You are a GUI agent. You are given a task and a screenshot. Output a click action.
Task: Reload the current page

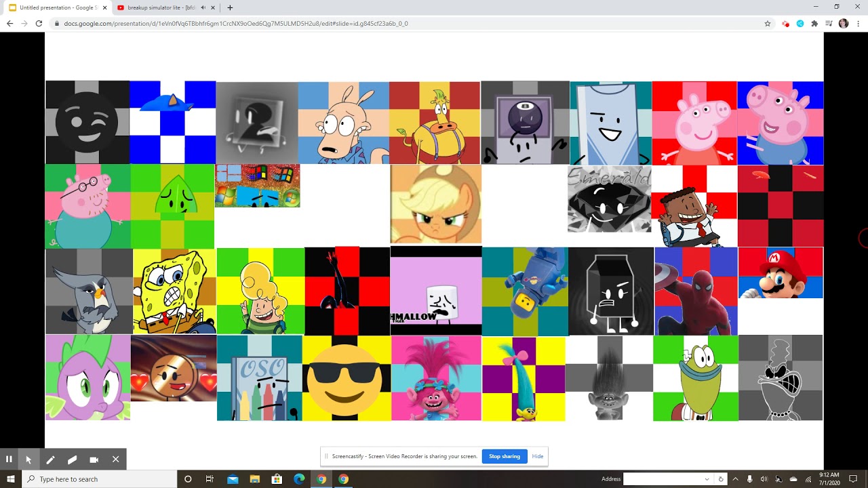click(39, 23)
